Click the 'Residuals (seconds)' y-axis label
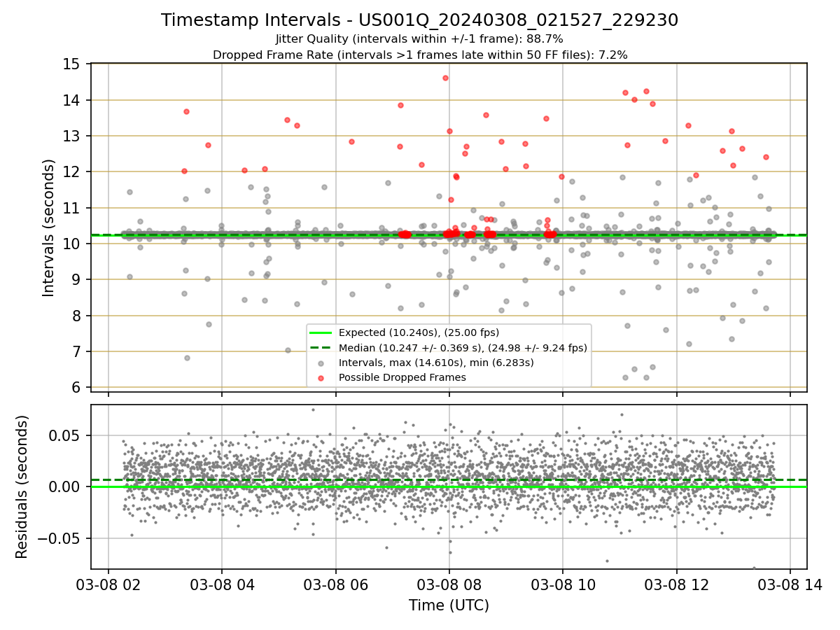 coord(22,486)
